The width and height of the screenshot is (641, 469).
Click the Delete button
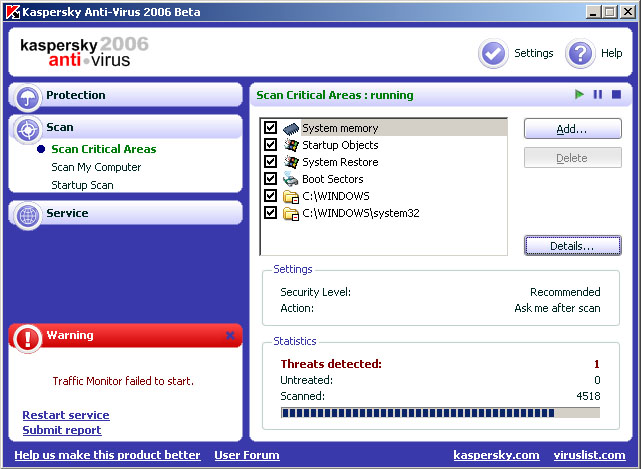pyautogui.click(x=573, y=158)
